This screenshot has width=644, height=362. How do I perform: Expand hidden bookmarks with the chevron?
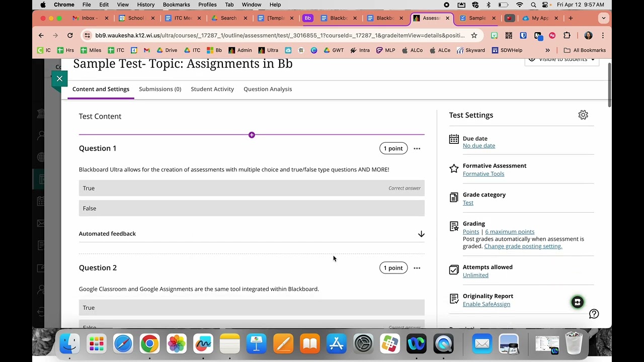547,50
